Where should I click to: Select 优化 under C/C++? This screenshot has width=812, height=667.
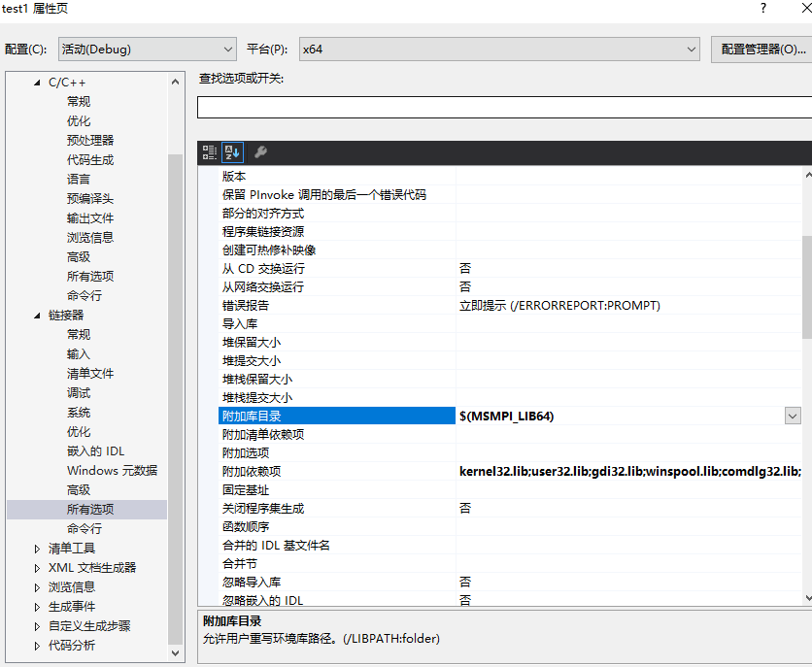pyautogui.click(x=79, y=120)
